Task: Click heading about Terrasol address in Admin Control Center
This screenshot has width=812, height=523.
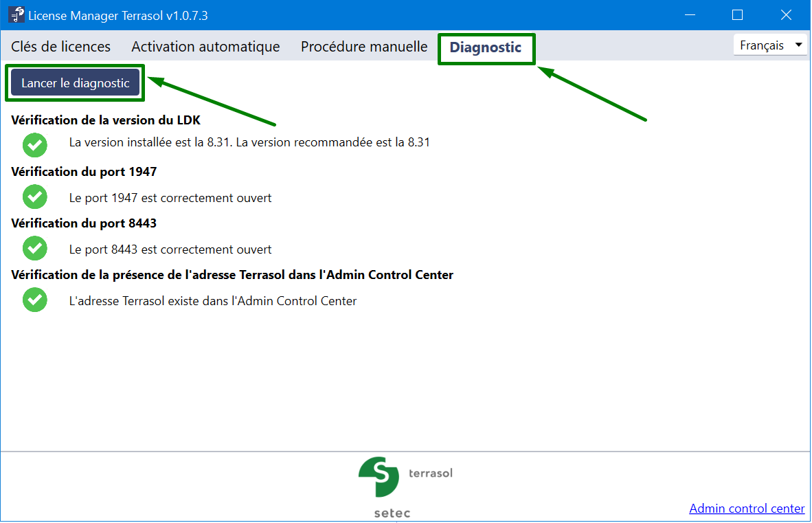Action: point(232,275)
